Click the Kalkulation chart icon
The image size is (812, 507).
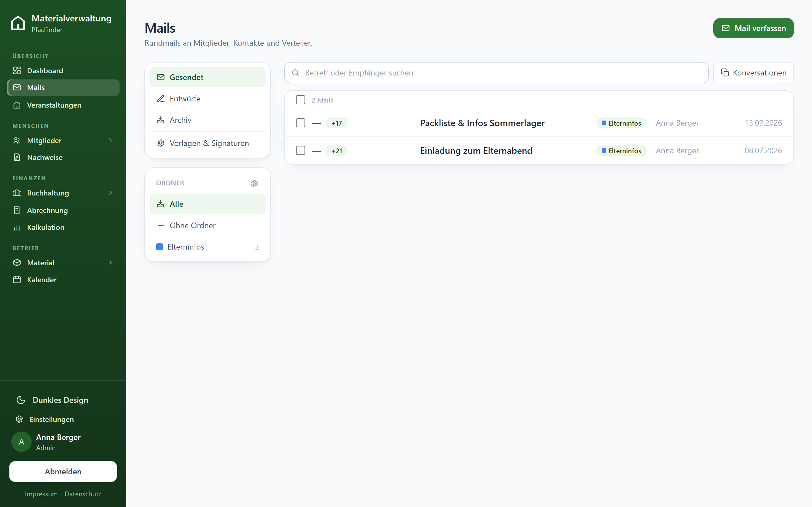(x=17, y=227)
